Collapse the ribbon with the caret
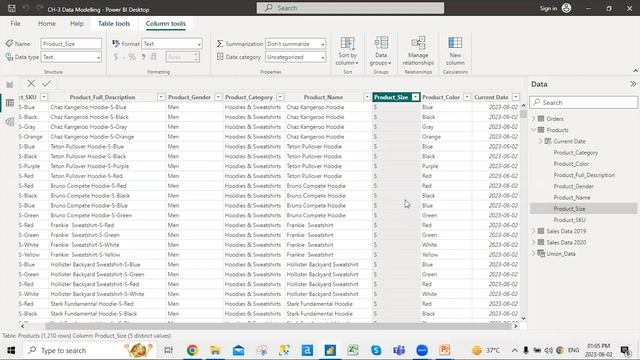Screen dimensions: 640x360 pyautogui.click(x=635, y=71)
